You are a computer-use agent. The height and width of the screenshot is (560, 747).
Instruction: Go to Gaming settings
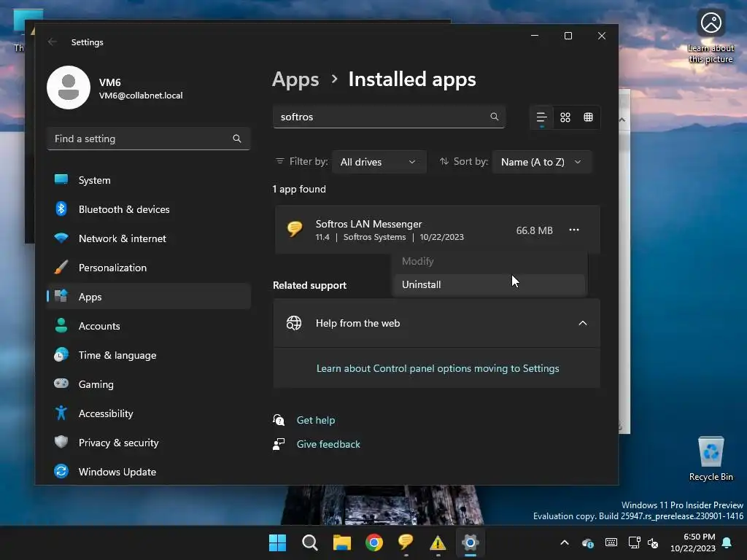click(149, 384)
